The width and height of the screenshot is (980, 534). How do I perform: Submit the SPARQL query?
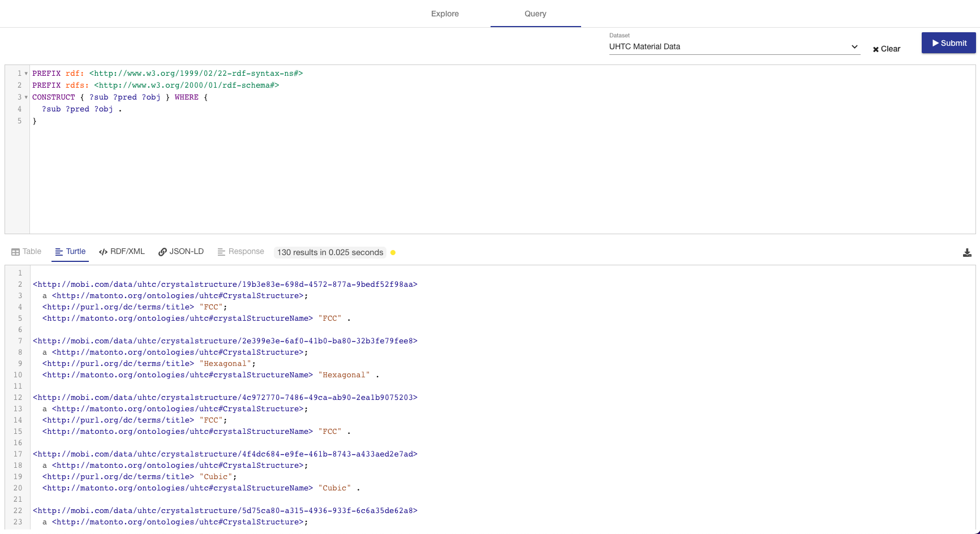tap(948, 43)
